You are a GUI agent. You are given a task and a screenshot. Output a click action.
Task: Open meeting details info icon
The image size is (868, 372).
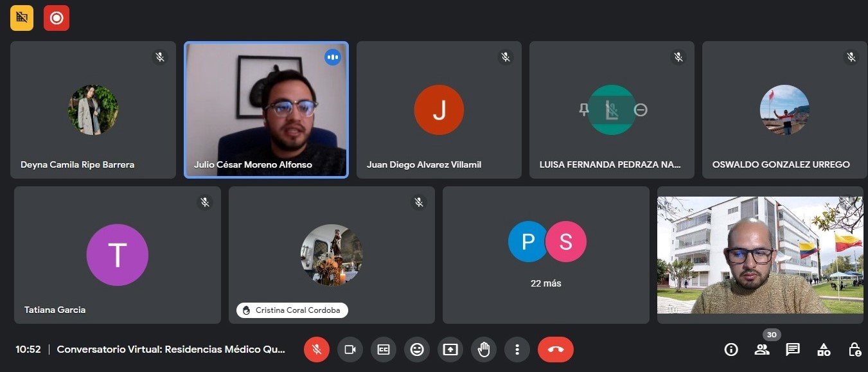(731, 350)
